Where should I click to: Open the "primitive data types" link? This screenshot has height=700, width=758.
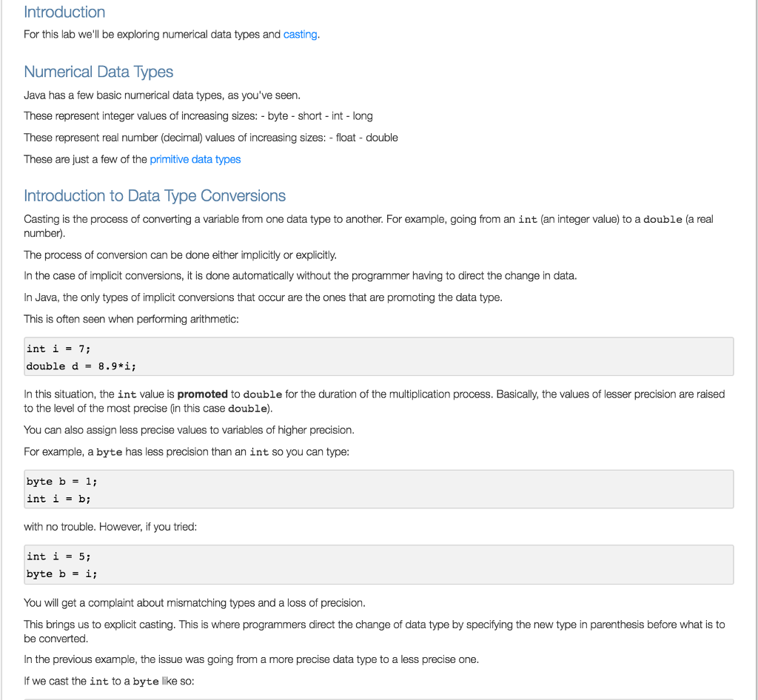point(195,159)
